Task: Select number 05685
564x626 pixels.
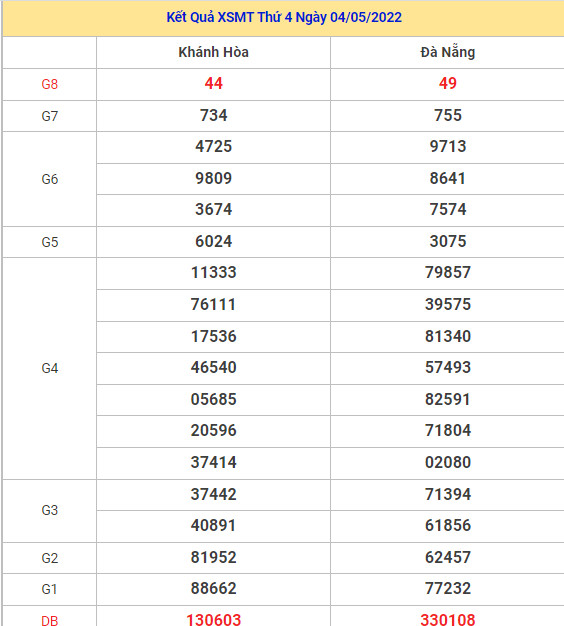Action: point(214,400)
